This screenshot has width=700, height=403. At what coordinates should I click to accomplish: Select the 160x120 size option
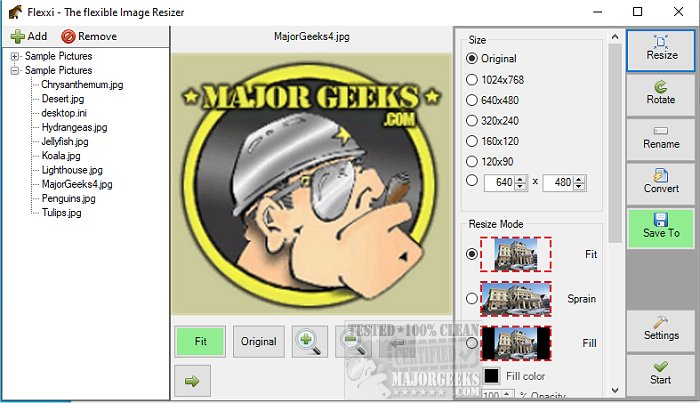tap(471, 141)
